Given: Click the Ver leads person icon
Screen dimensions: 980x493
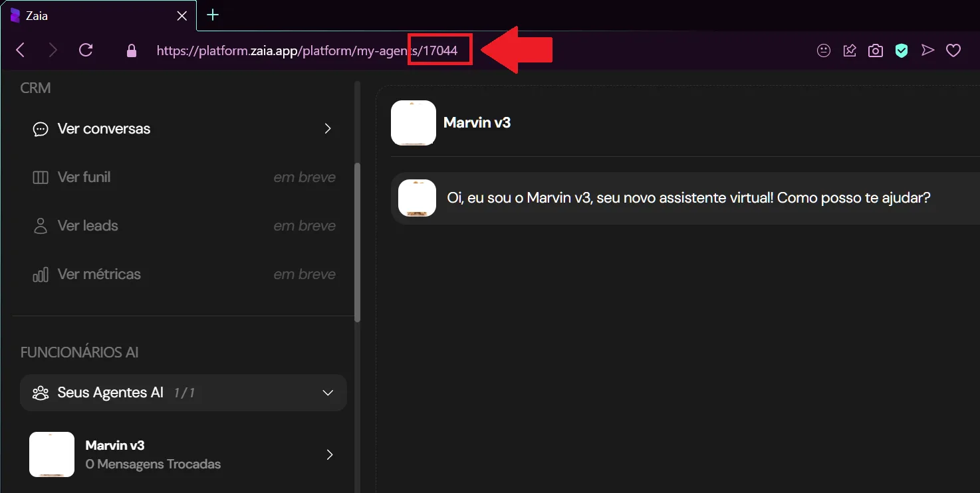Looking at the screenshot, I should [x=41, y=226].
